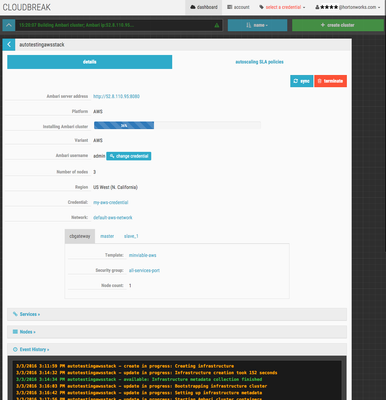Expand the Services section
386x400 pixels.
(177, 314)
